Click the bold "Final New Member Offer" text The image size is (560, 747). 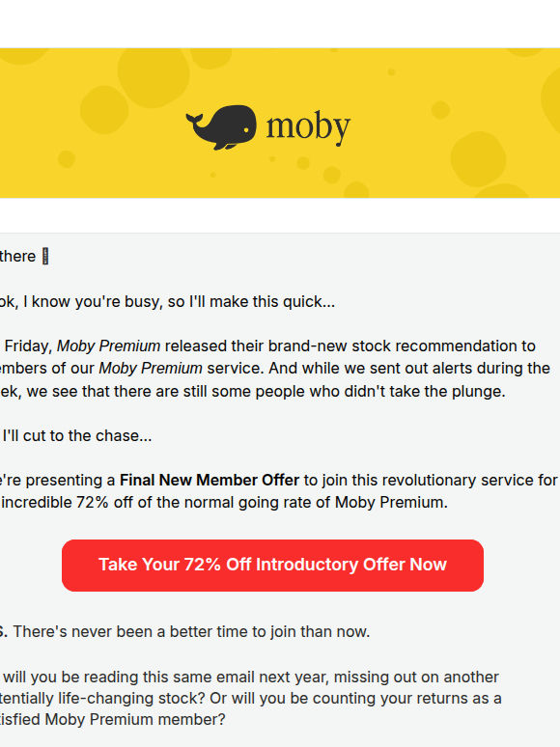click(210, 480)
